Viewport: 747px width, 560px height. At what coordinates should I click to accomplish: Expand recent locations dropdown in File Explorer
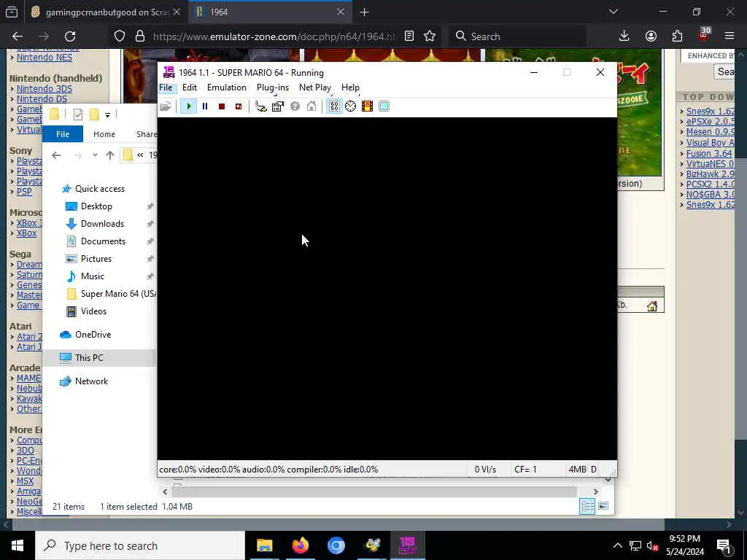tap(95, 155)
